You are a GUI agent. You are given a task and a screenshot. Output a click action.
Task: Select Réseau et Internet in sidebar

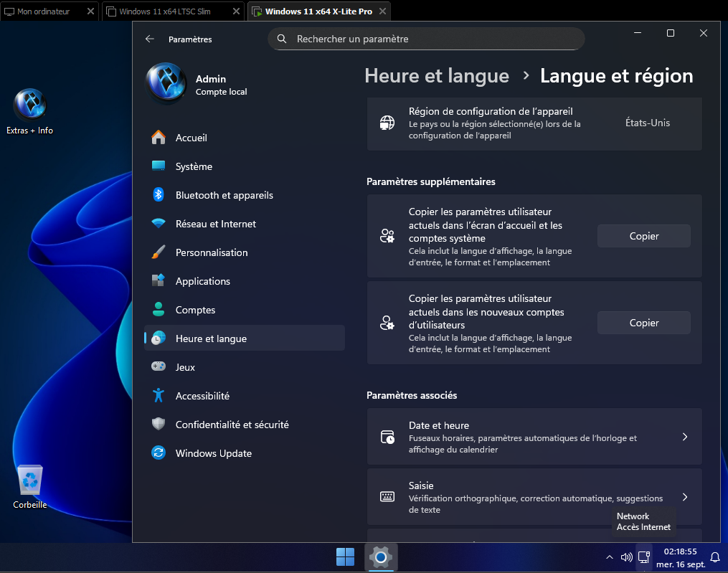[244, 224]
